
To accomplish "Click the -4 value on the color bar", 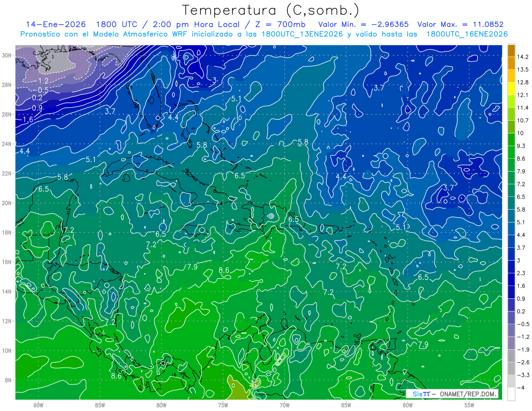I will (x=520, y=388).
